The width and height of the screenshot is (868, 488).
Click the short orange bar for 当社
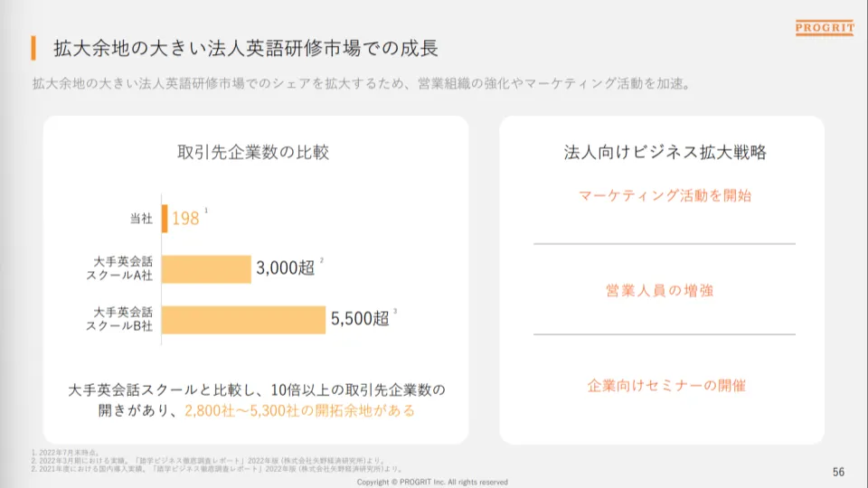(165, 218)
